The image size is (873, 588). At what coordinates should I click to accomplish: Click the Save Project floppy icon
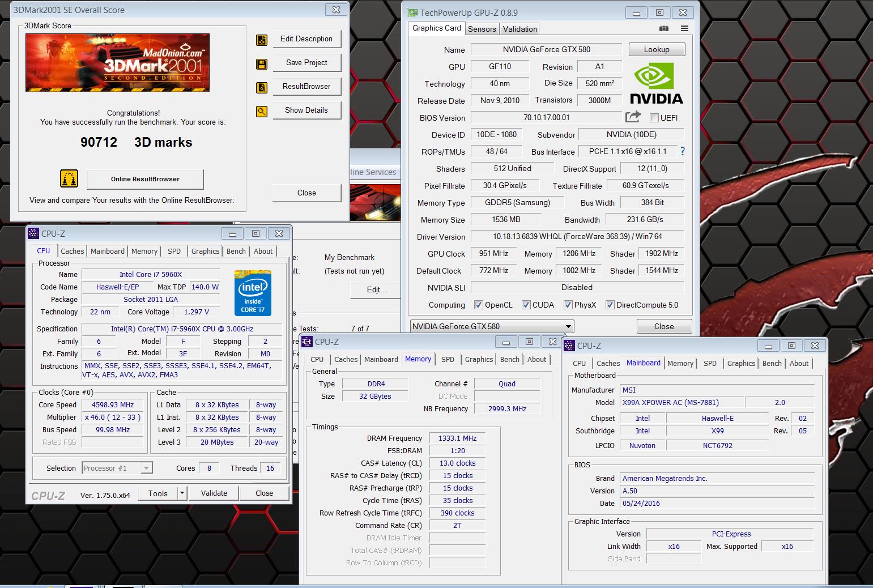262,64
